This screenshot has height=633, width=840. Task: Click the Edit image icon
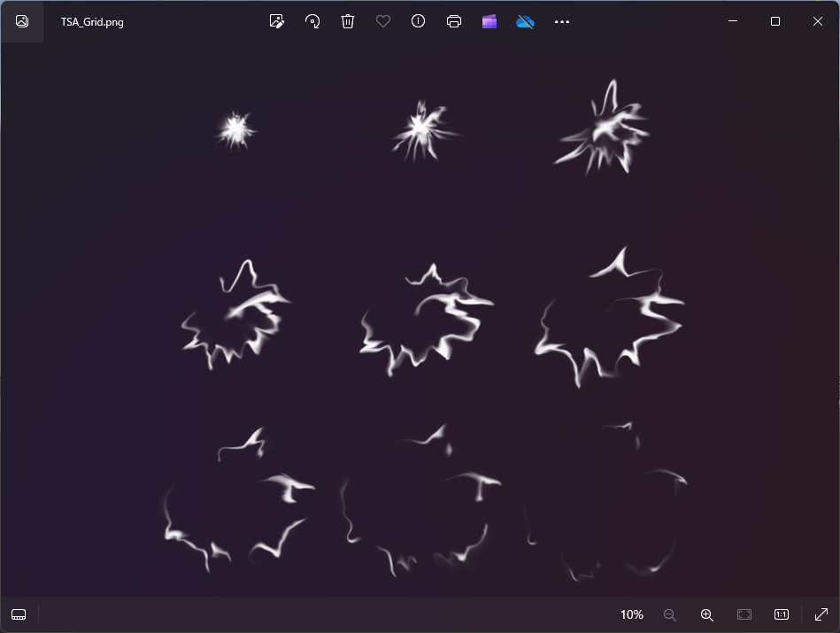pyautogui.click(x=276, y=21)
